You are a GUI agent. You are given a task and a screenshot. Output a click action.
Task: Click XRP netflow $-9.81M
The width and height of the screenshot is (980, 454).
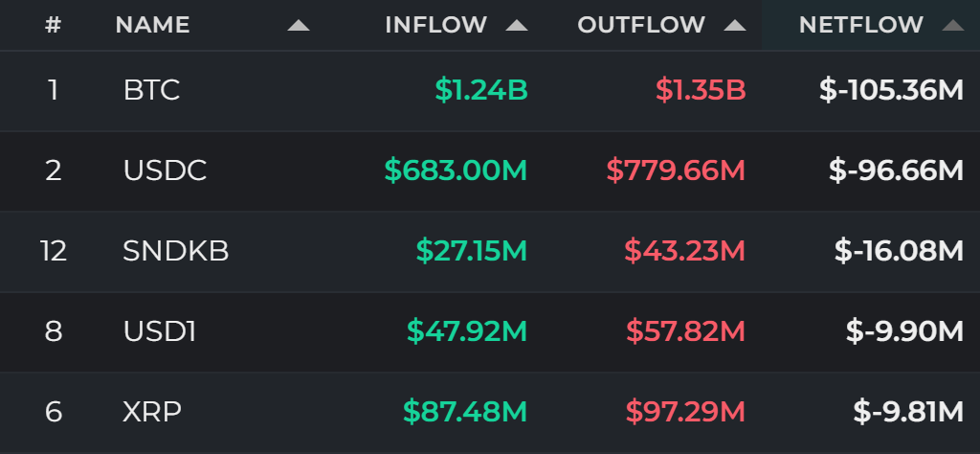pyautogui.click(x=909, y=412)
